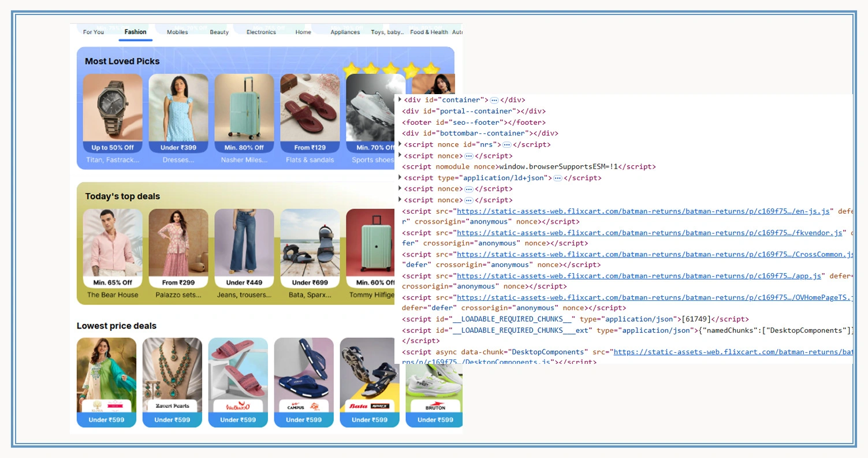Click the Zaveri Pearls Under ₹599 deal
The height and width of the screenshot is (458, 868).
172,381
